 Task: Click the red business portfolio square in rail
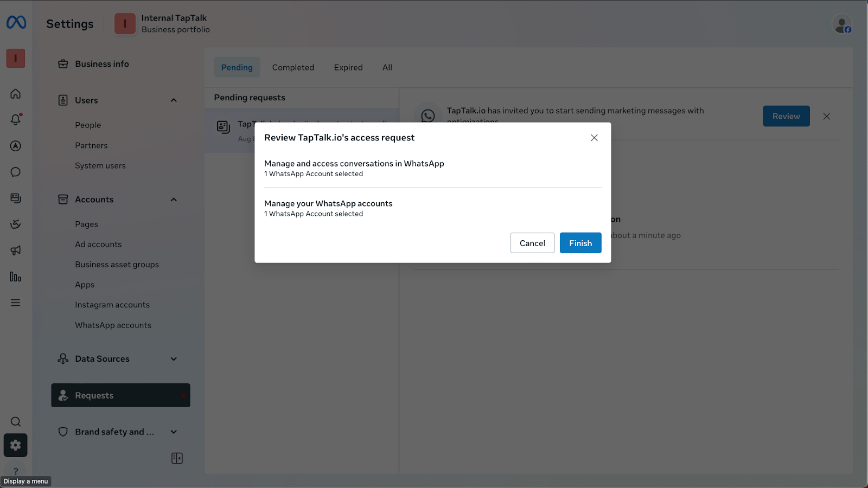tap(16, 58)
